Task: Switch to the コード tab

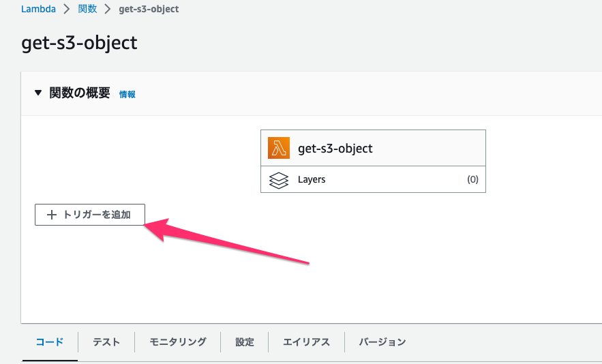Action: [50, 342]
